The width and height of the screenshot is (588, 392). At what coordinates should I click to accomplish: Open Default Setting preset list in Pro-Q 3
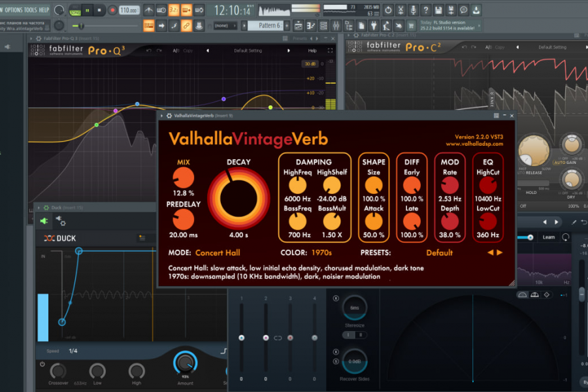click(248, 51)
